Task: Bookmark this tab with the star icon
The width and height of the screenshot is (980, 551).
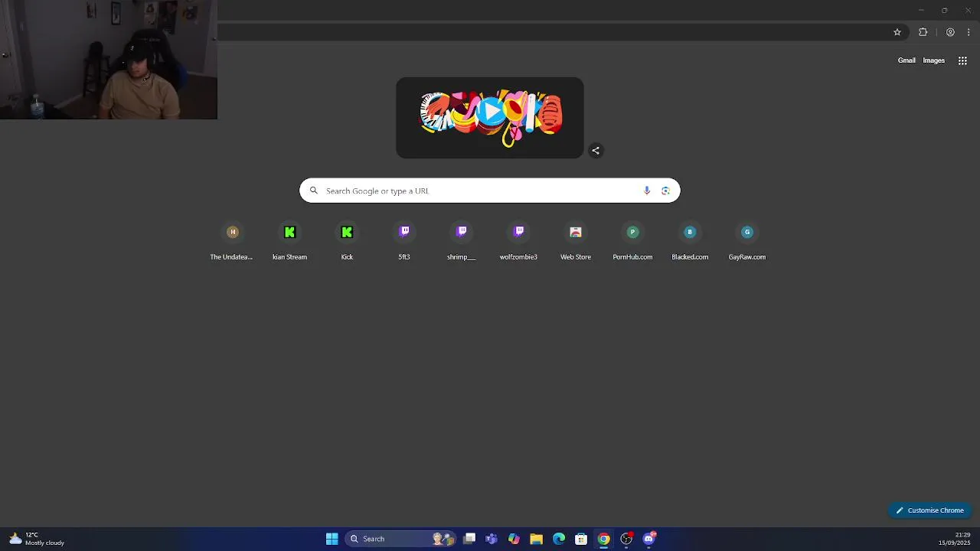Action: coord(897,32)
